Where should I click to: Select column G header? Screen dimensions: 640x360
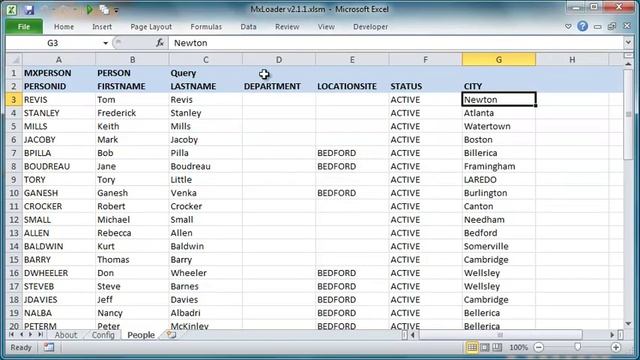(x=499, y=60)
